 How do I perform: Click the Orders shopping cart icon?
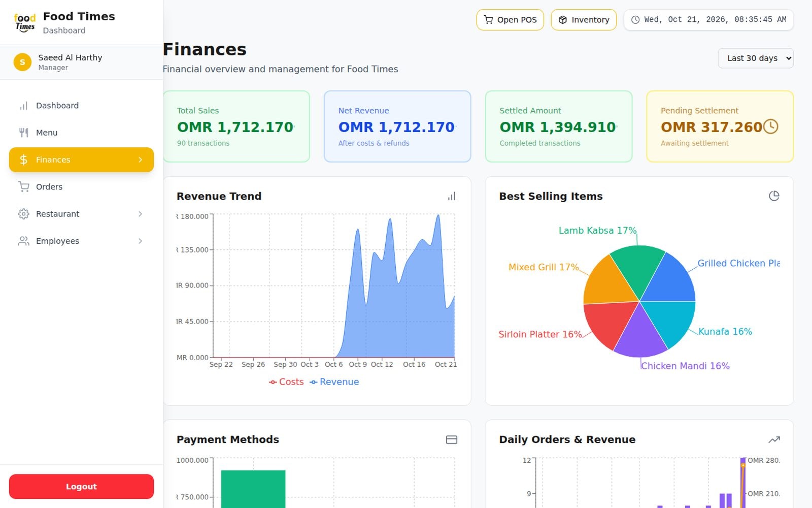[x=24, y=186]
